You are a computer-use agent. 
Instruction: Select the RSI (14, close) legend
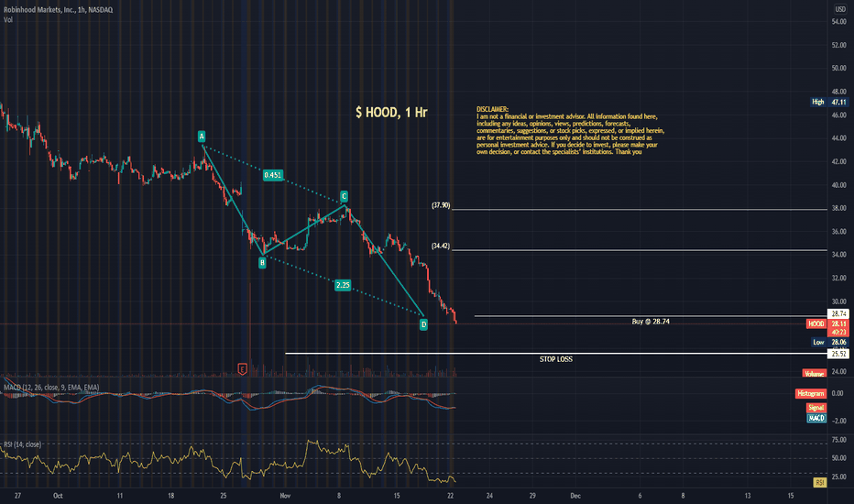tap(22, 444)
